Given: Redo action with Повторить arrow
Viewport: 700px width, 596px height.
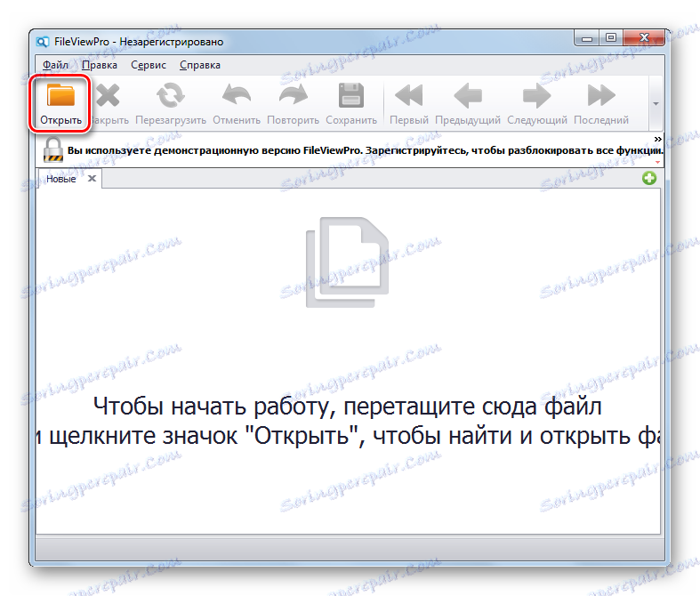Looking at the screenshot, I should [293, 94].
